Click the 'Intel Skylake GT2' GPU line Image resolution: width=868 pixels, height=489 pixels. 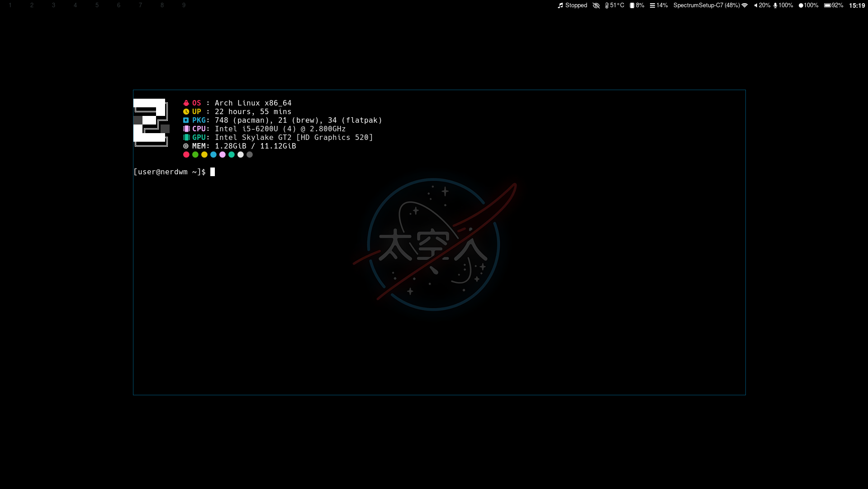tap(294, 138)
